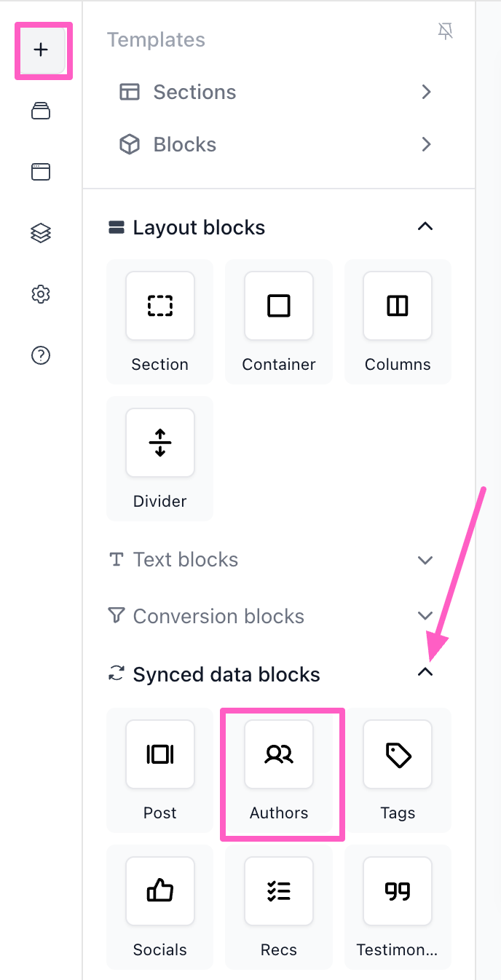Expand the Conversion blocks section
Screen dimensions: 501x980
(425, 616)
